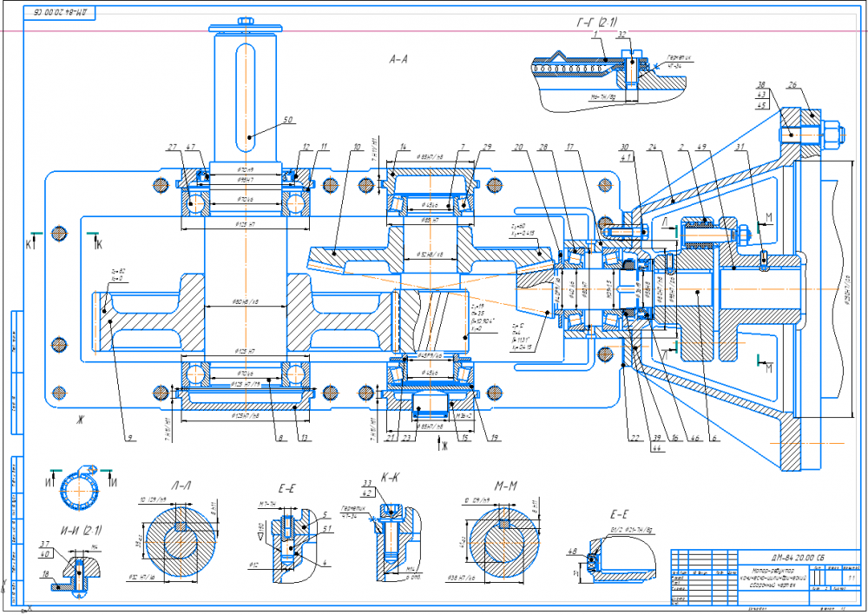This screenshot has height=615, width=868.
Task: Select the M6-7H/8g thread dimension
Action: [603, 96]
